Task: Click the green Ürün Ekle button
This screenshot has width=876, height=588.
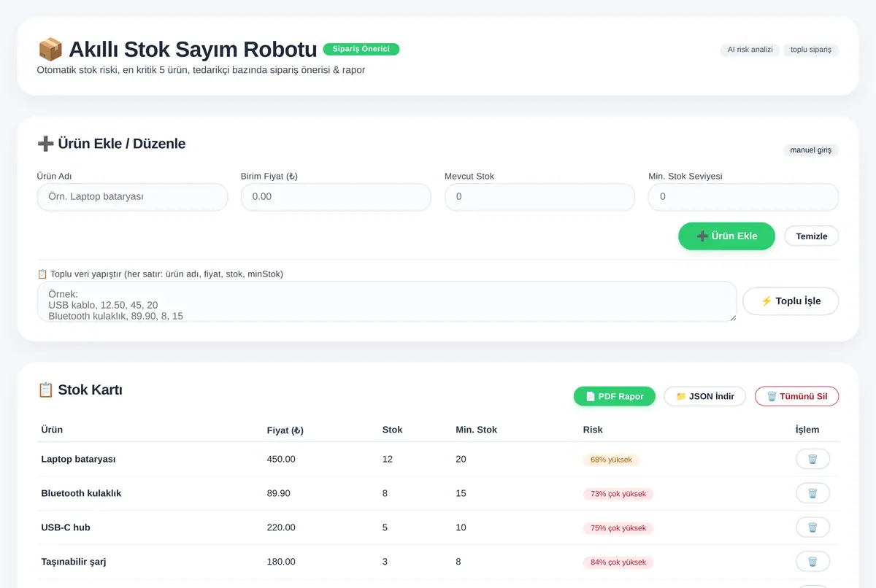Action: (726, 236)
